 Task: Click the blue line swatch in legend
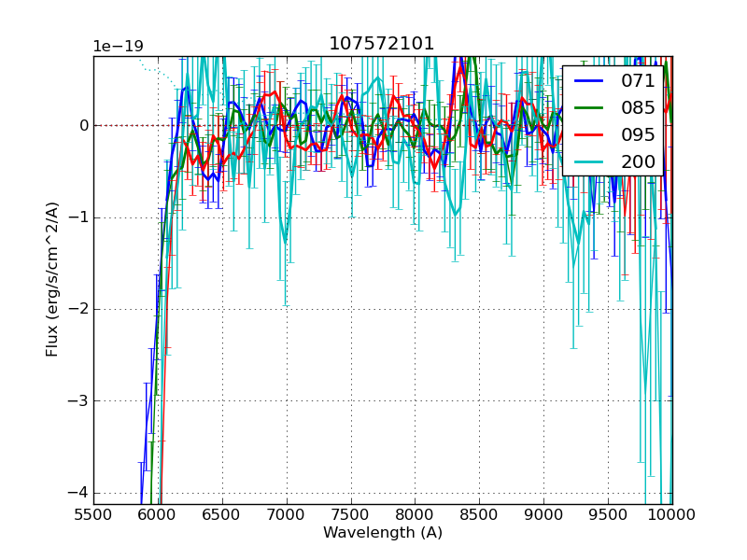588,81
